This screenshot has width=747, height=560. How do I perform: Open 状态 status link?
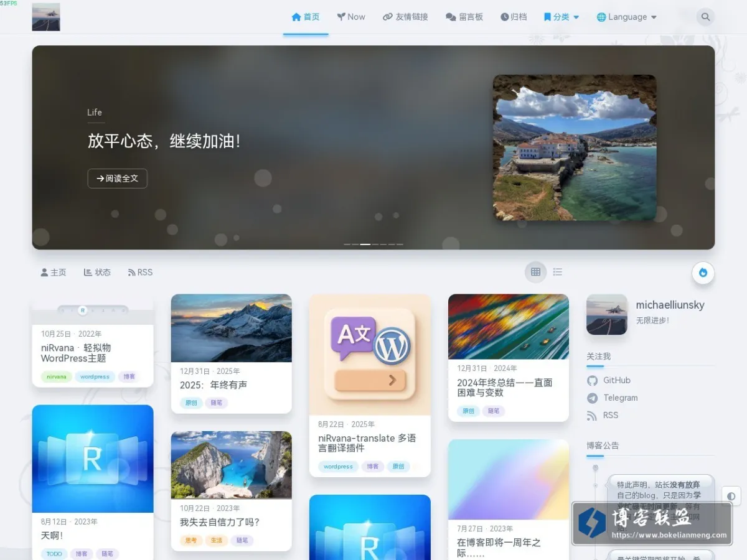tap(97, 273)
